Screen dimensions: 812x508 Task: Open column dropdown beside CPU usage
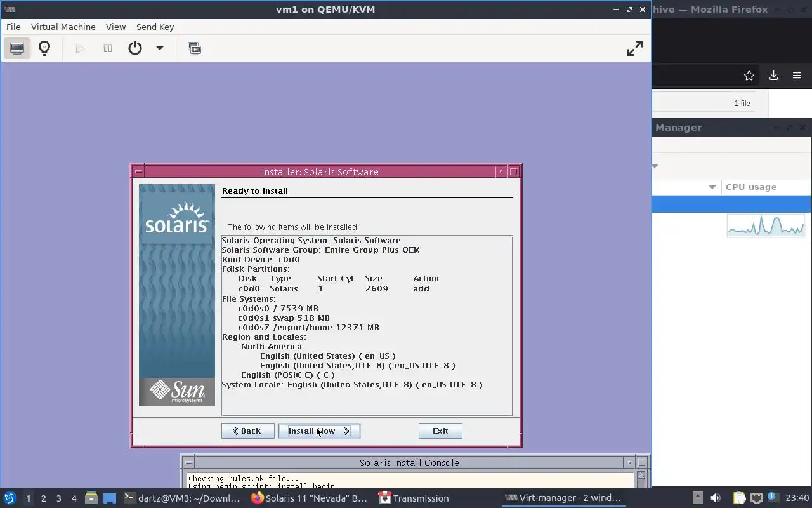pos(712,187)
